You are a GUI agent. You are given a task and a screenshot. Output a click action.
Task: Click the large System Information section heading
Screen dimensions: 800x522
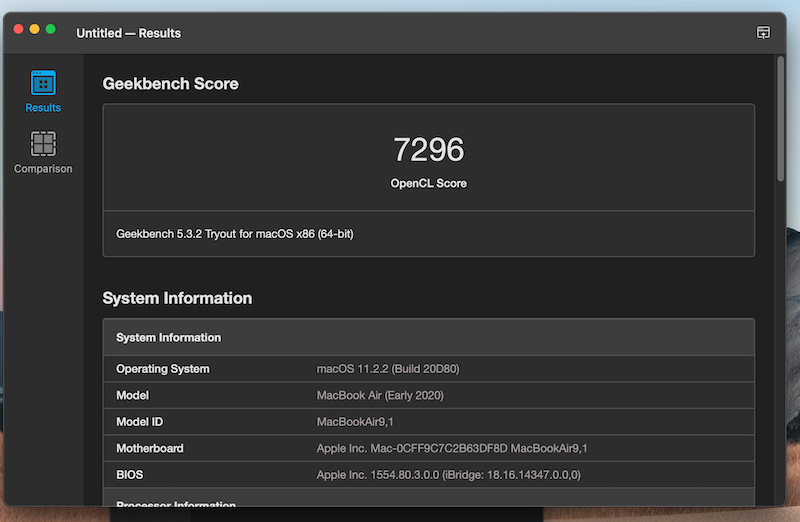(177, 298)
